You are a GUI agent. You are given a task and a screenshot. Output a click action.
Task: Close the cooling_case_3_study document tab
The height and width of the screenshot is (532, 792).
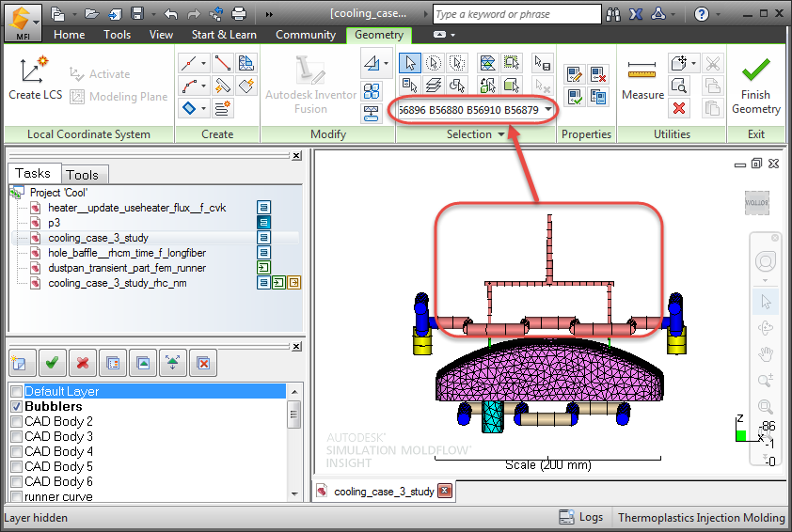click(445, 491)
